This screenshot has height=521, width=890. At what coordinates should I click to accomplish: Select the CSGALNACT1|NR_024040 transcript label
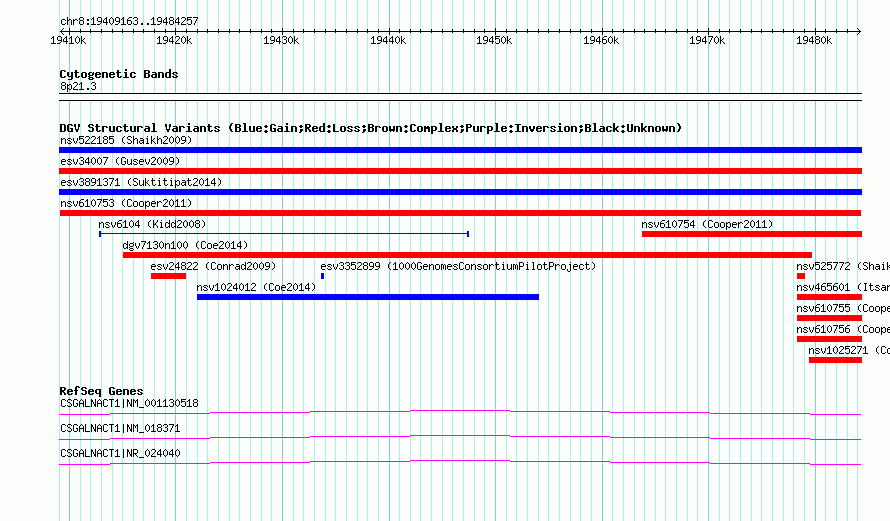pyautogui.click(x=120, y=453)
